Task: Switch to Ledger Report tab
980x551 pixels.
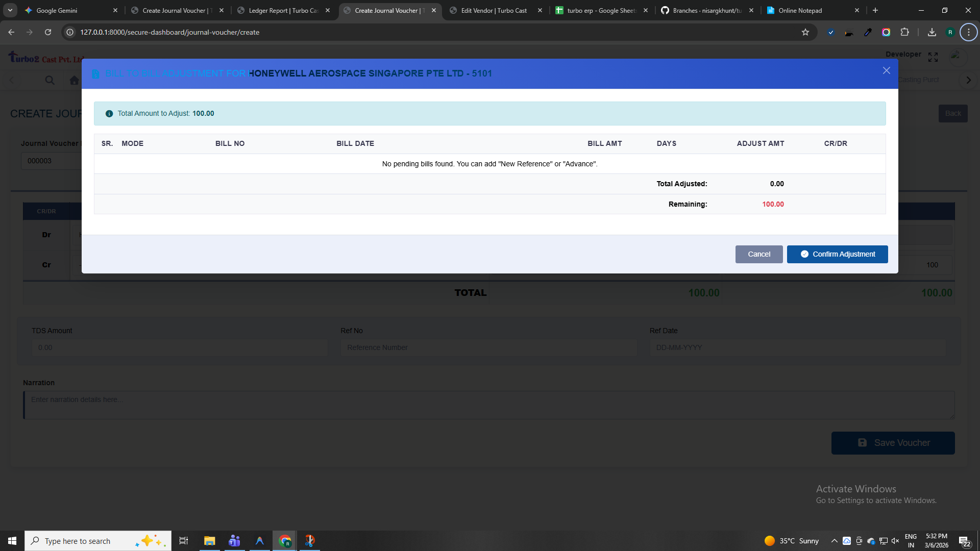Action: (283, 10)
